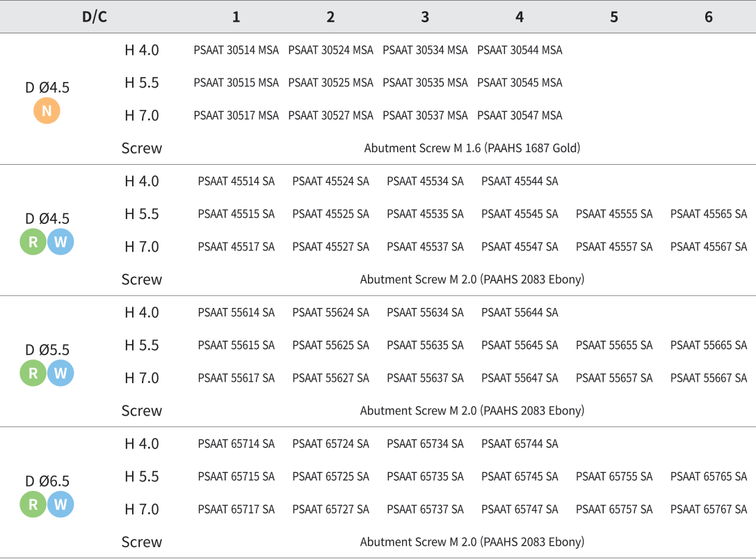Click PSAAT 55624 SA

(331, 313)
